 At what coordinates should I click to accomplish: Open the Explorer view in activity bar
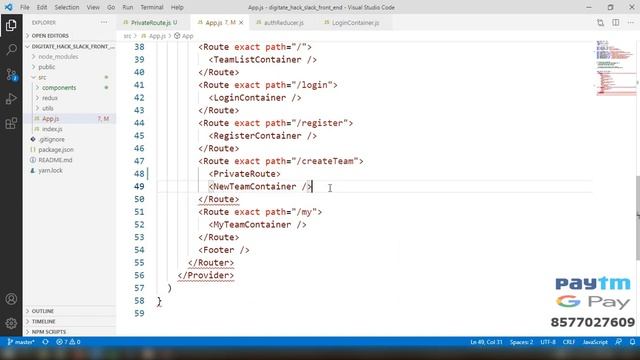coord(11,25)
